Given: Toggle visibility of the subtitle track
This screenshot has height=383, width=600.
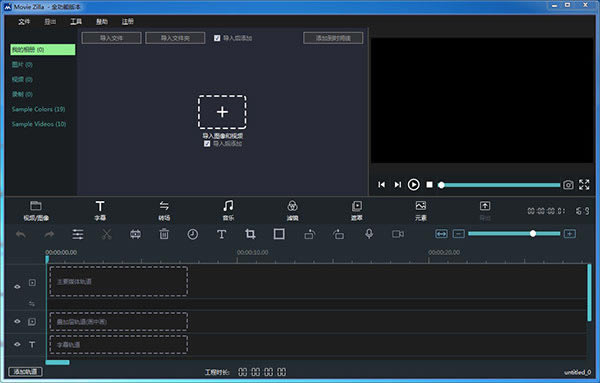Looking at the screenshot, I should (17, 344).
